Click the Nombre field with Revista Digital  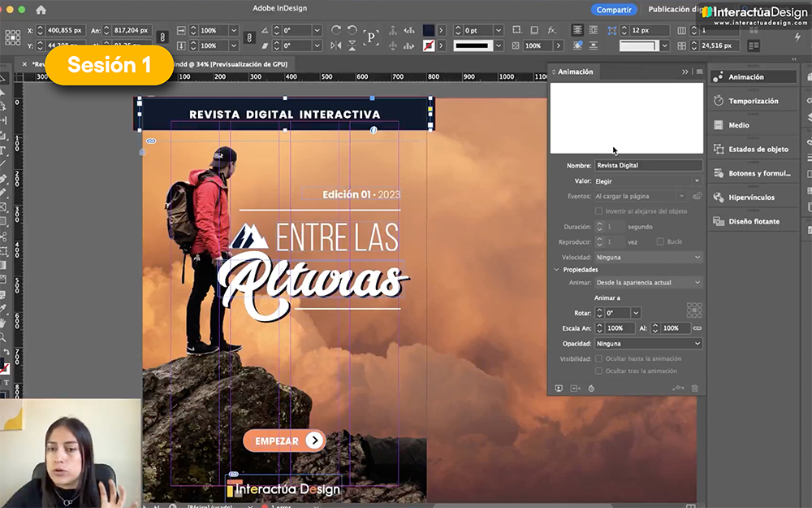click(x=648, y=165)
